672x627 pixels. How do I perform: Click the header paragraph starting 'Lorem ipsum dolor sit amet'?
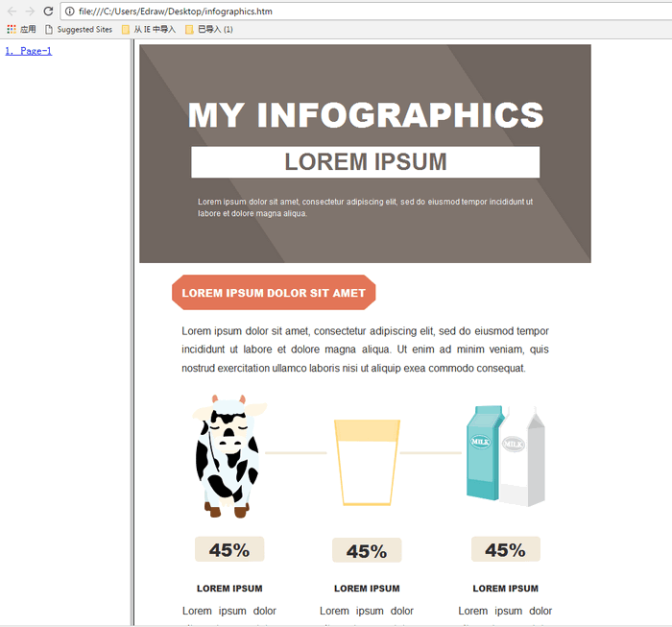click(365, 207)
